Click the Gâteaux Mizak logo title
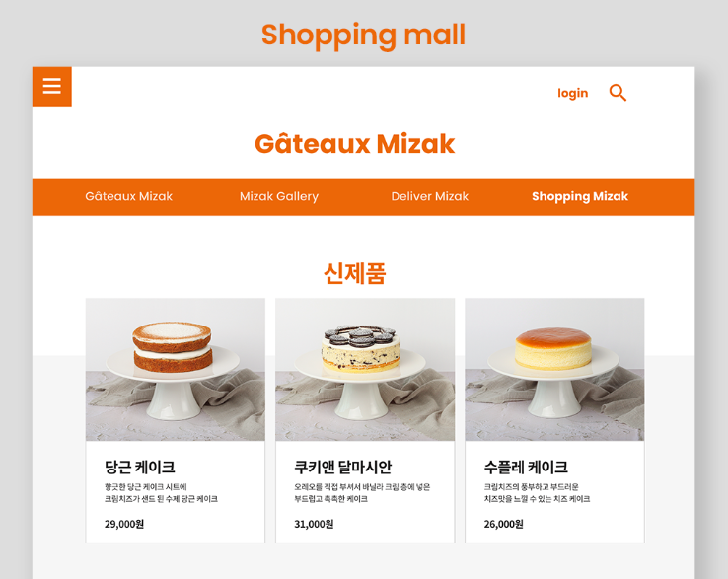This screenshot has width=728, height=579. [355, 143]
